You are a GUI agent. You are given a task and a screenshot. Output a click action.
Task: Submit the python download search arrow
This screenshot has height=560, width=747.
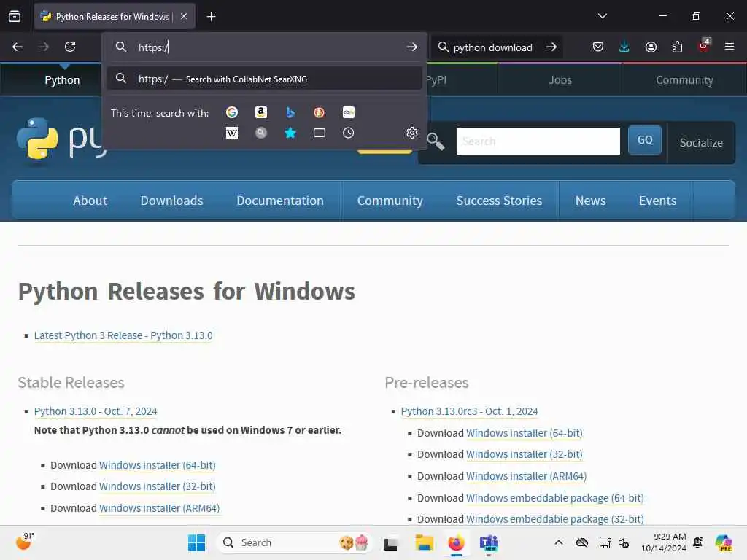coord(551,47)
